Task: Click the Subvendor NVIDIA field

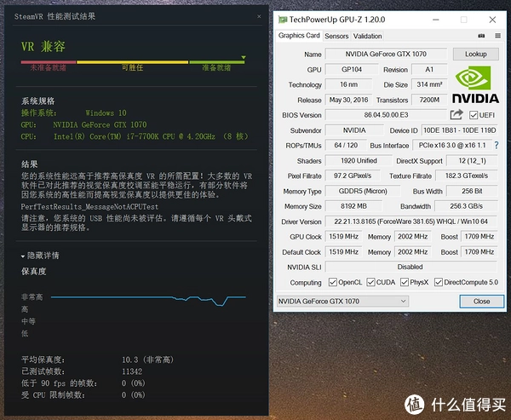Action: coord(354,130)
